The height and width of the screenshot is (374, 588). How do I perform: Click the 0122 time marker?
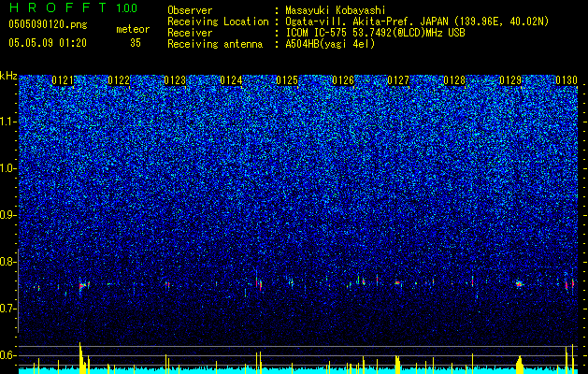[119, 80]
